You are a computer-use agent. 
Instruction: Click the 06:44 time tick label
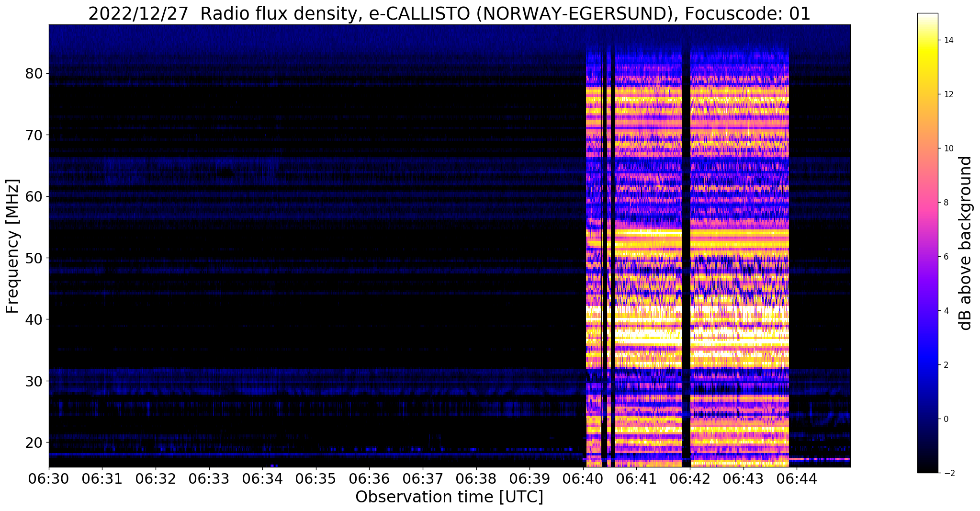(797, 478)
